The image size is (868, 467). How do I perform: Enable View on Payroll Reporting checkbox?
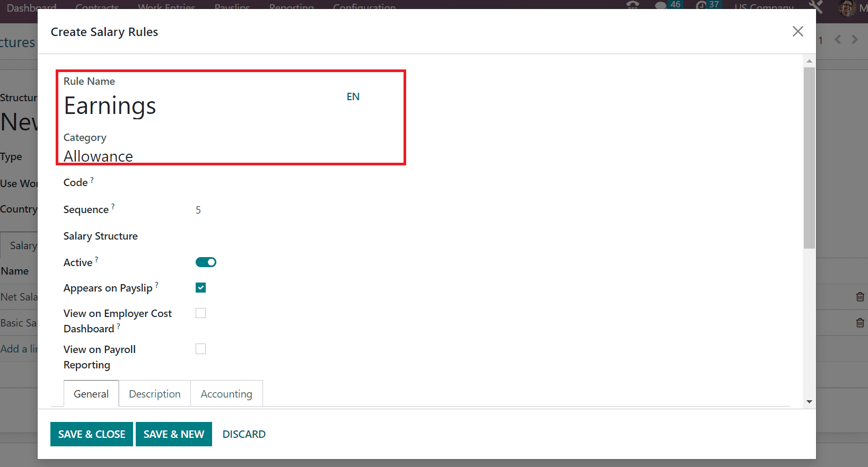[200, 349]
